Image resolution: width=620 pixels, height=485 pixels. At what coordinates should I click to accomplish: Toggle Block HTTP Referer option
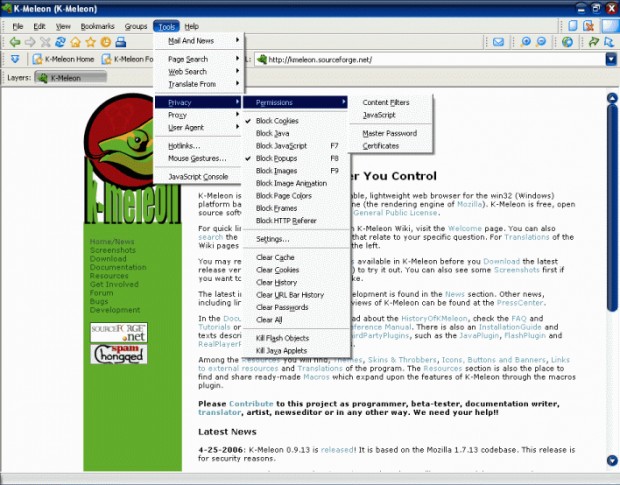(x=297, y=221)
